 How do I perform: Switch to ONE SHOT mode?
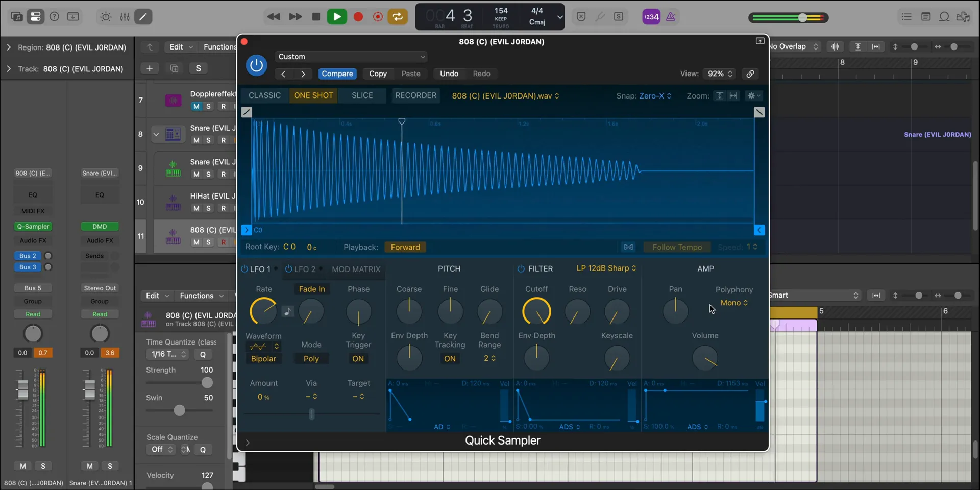[313, 95]
